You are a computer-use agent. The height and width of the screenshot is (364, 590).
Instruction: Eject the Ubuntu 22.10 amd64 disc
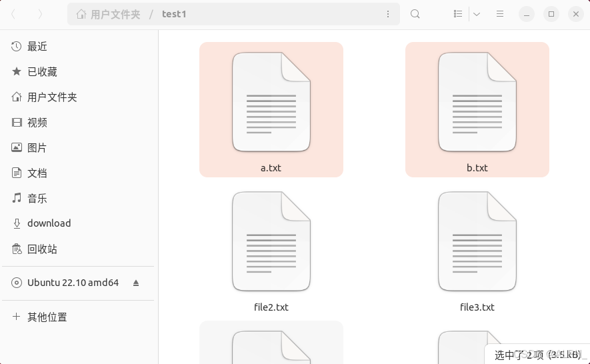(x=136, y=283)
